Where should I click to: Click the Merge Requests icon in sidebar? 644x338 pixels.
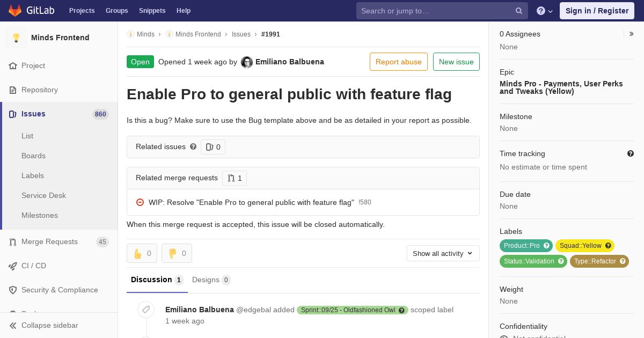coord(13,242)
